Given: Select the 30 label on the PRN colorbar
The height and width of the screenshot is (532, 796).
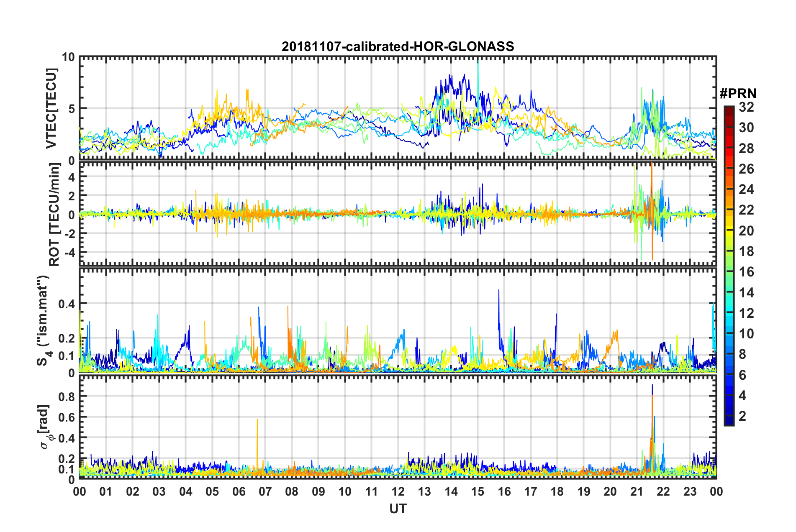Looking at the screenshot, I should tap(746, 128).
